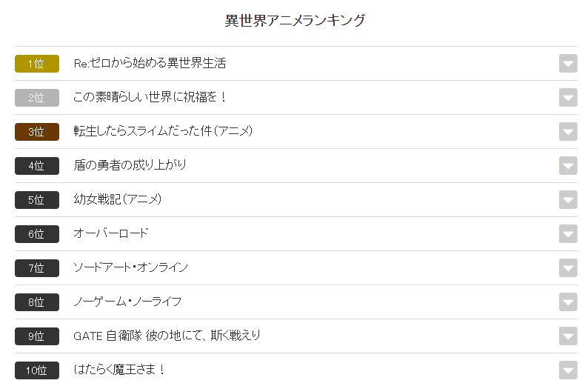Select the ソードアート・オンライン title
The image size is (588, 386).
pos(130,267)
